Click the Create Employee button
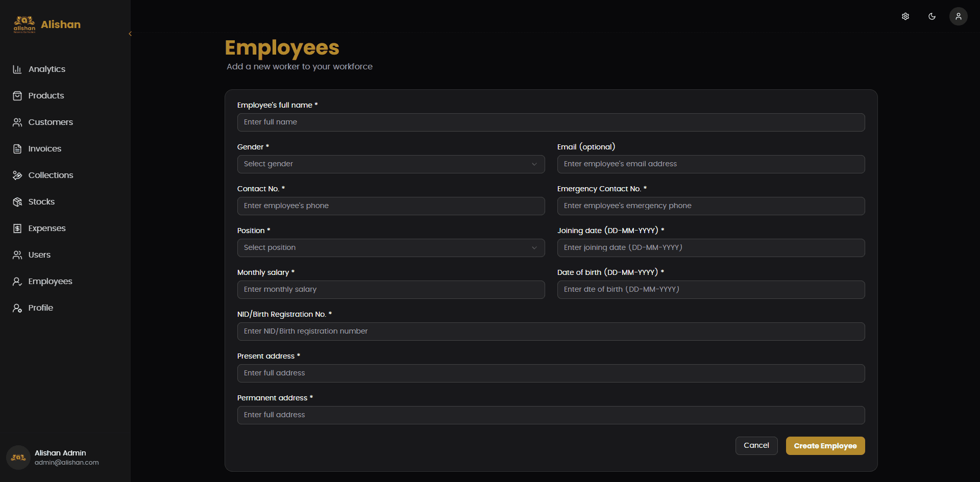The width and height of the screenshot is (980, 482). 825,446
